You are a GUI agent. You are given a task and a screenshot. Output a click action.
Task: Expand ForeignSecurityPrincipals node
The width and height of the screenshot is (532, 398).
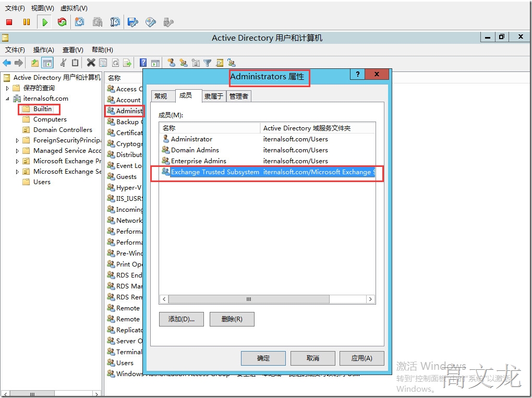click(17, 140)
